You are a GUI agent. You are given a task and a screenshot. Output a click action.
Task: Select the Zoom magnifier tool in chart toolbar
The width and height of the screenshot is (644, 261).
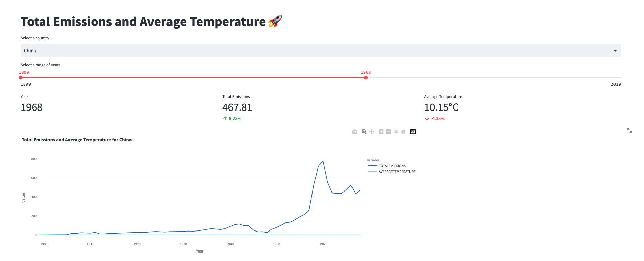click(364, 132)
